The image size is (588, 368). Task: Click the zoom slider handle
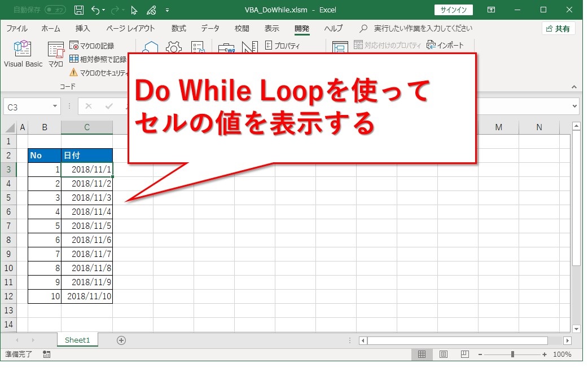(x=512, y=354)
